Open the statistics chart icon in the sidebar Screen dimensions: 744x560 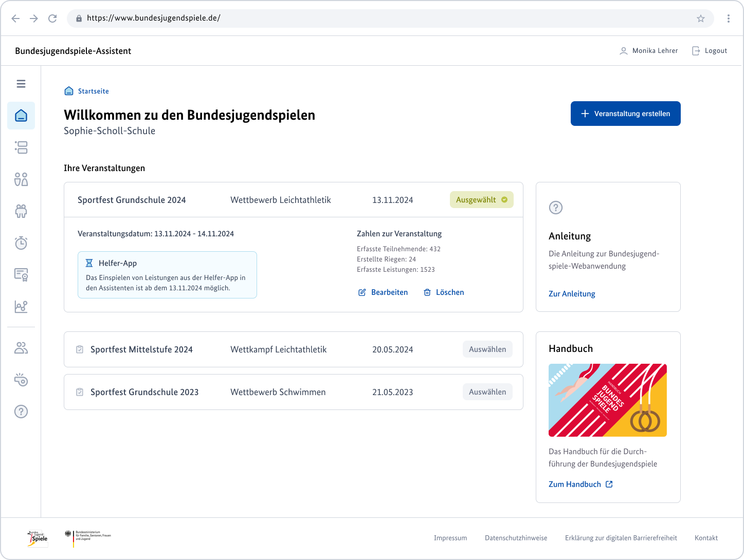click(21, 307)
